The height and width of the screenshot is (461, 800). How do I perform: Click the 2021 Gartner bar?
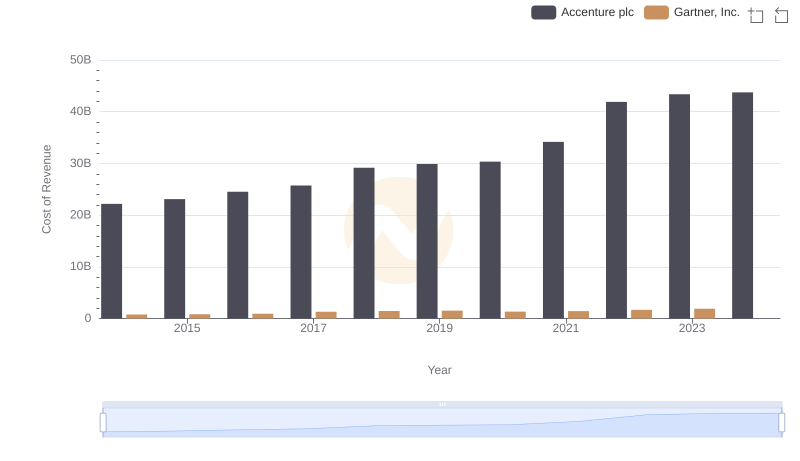[579, 315]
